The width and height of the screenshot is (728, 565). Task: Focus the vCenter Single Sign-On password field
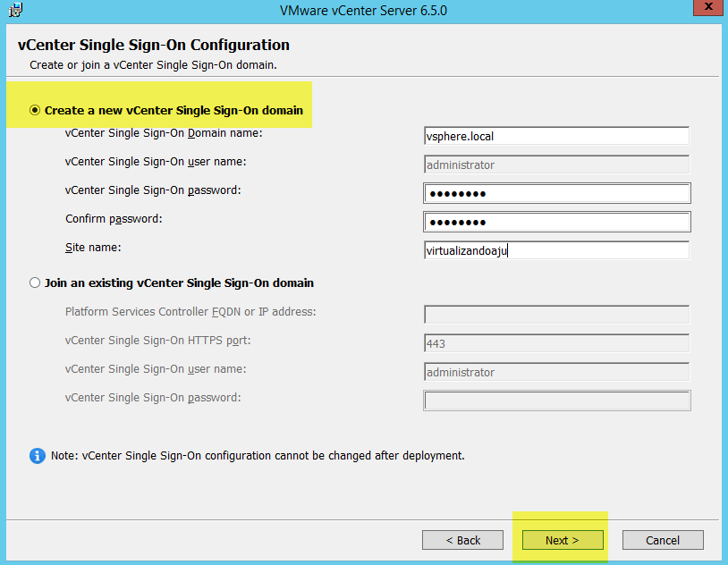(x=555, y=194)
